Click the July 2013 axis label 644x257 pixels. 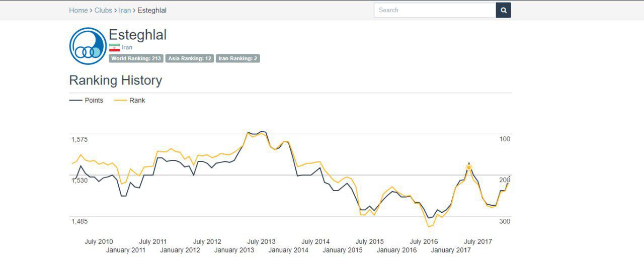(x=261, y=241)
